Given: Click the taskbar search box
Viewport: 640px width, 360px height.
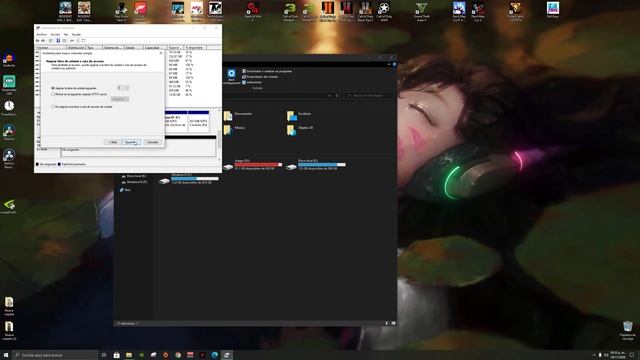Looking at the screenshot, I should click(x=56, y=355).
